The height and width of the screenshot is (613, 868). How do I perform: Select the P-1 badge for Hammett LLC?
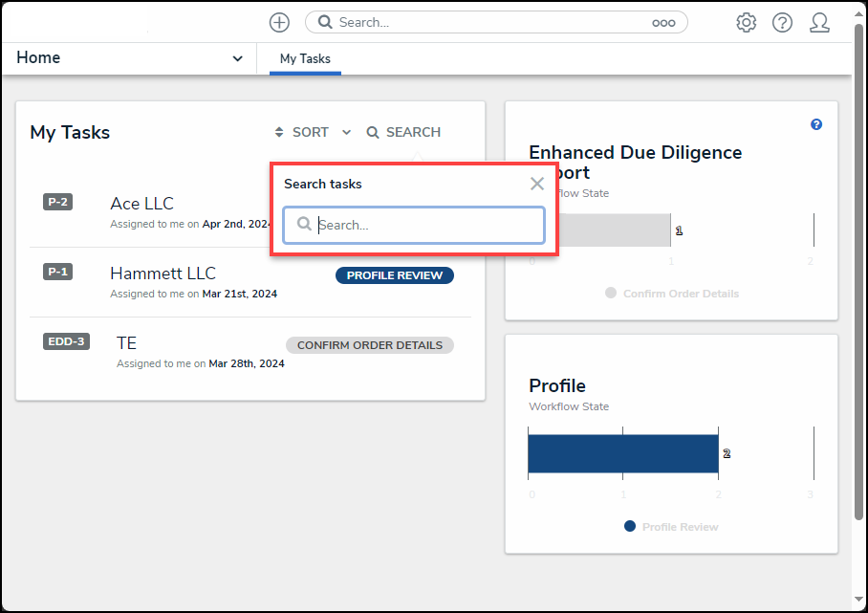point(57,272)
